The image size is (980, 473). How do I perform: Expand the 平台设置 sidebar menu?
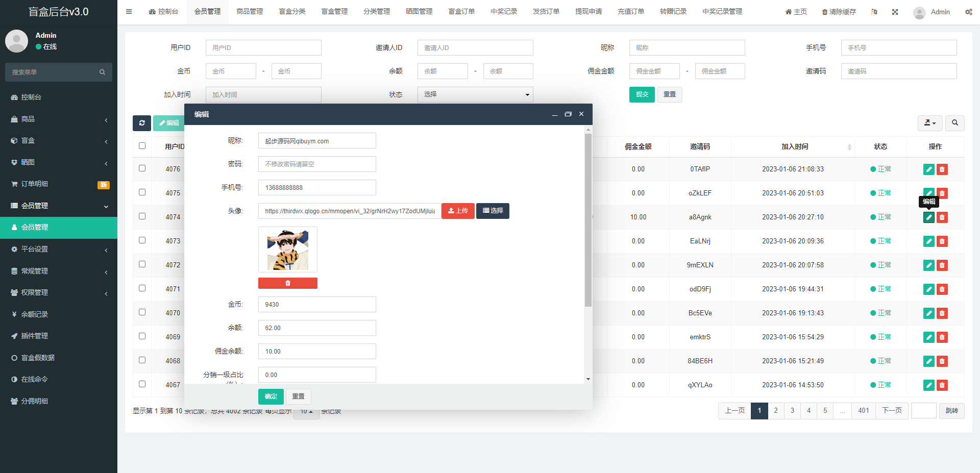click(59, 249)
